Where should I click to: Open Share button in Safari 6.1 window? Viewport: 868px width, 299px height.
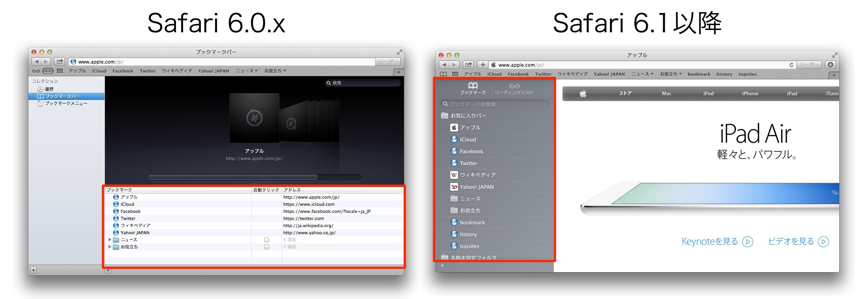(x=468, y=65)
